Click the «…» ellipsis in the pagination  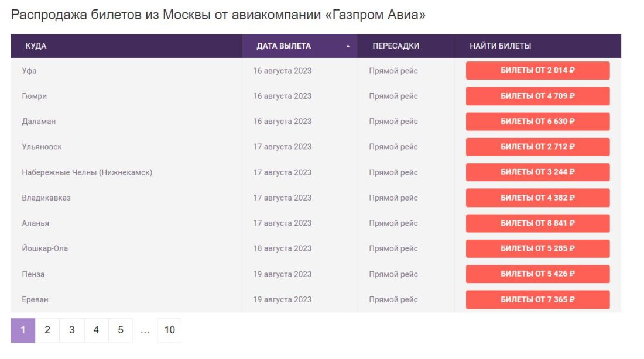click(144, 329)
